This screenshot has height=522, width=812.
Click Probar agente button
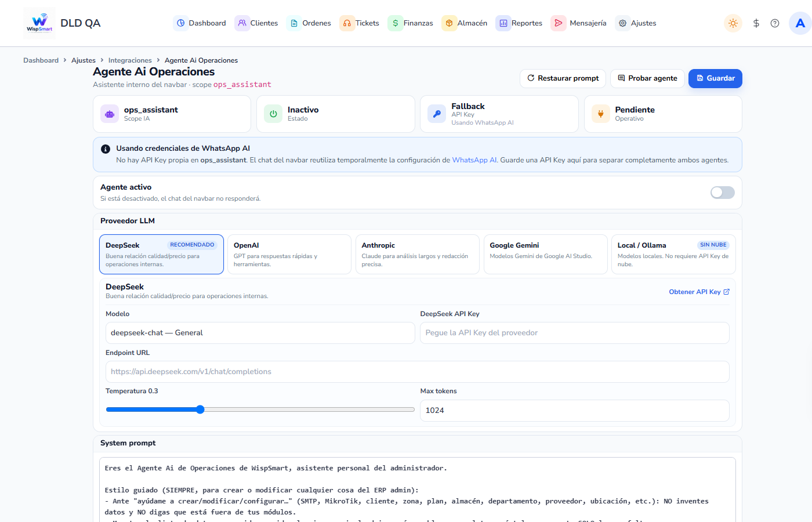pyautogui.click(x=647, y=78)
